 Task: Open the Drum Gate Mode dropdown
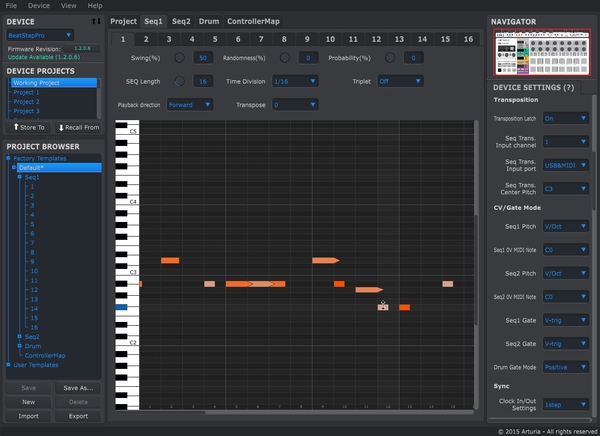(567, 366)
